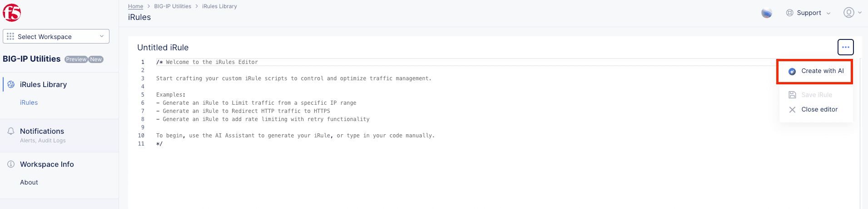The height and width of the screenshot is (209, 868).
Task: Click the iRules Library sidebar icon
Action: point(11,85)
